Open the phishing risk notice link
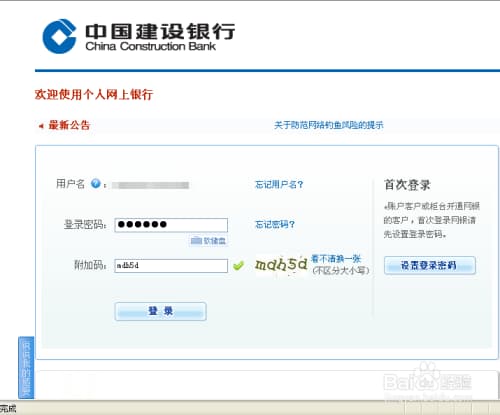Viewport: 500px width, 415px height. pyautogui.click(x=329, y=125)
